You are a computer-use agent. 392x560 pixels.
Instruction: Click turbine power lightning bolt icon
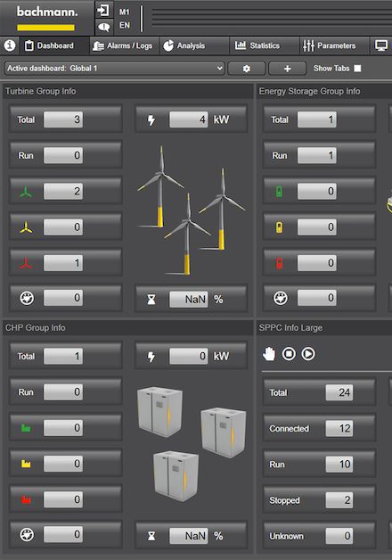tap(151, 120)
